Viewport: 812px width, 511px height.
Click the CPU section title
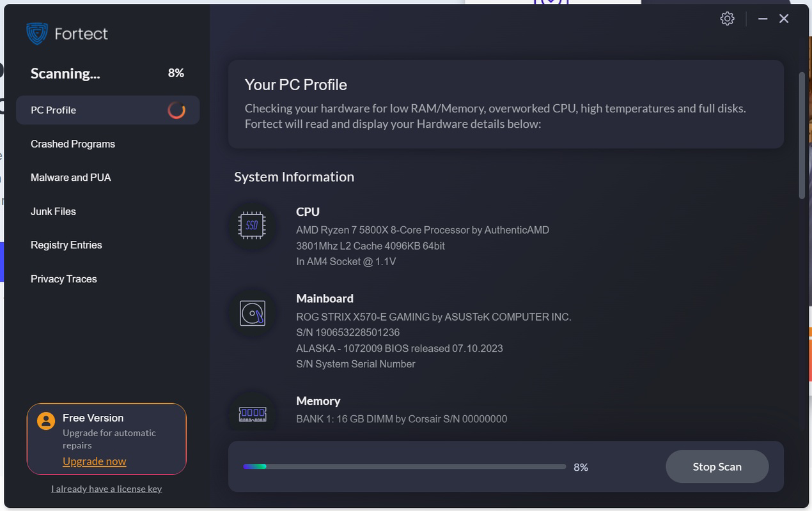pos(308,211)
